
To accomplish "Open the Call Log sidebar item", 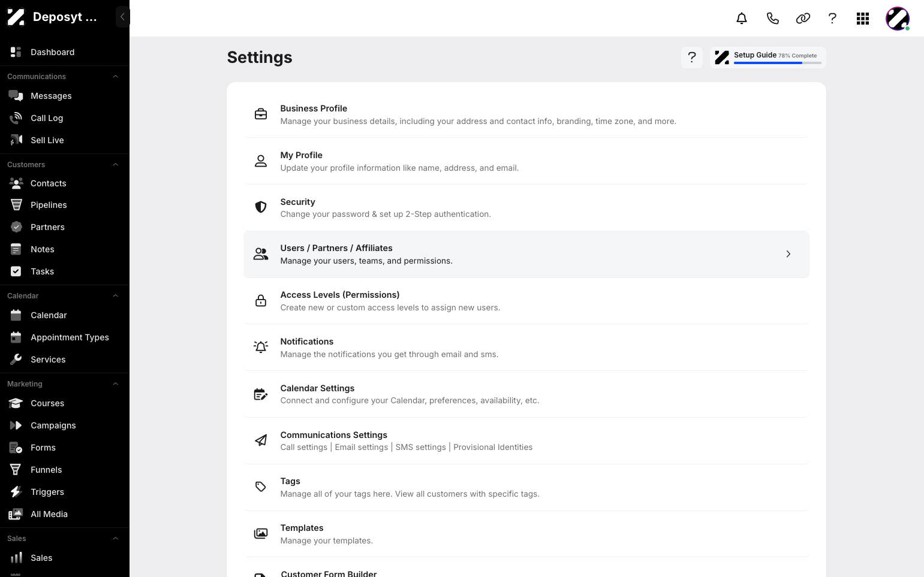I will 65,118.
